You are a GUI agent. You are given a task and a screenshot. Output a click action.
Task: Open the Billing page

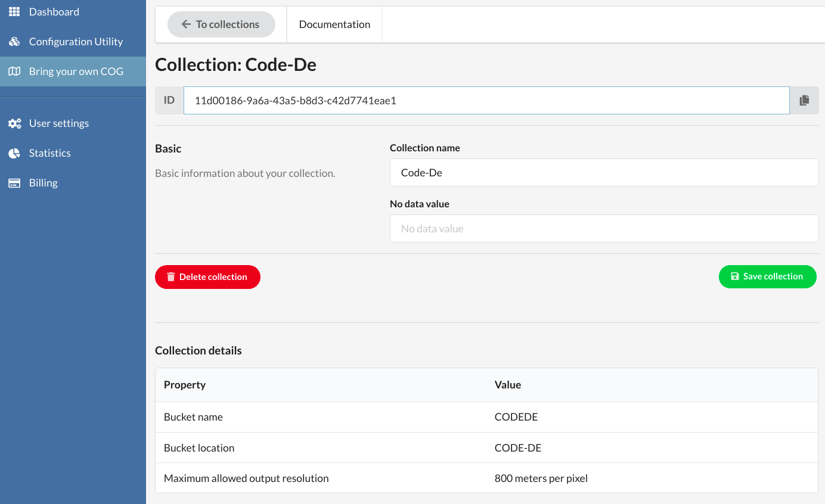(x=73, y=183)
